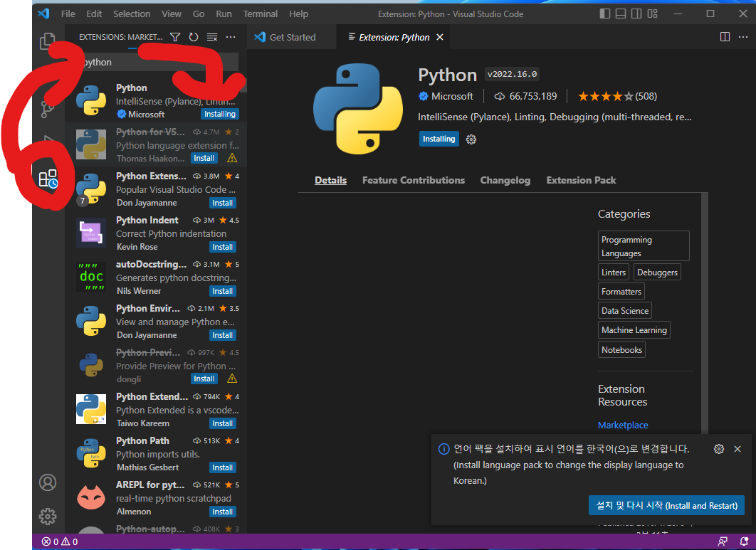The width and height of the screenshot is (756, 550).
Task: Select the Data Science category tag
Action: [x=625, y=311]
